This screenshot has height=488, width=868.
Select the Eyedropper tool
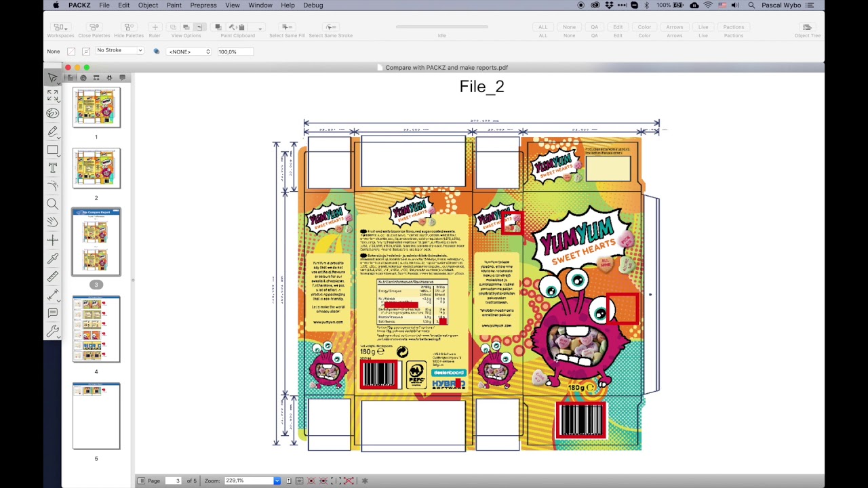[x=53, y=258]
